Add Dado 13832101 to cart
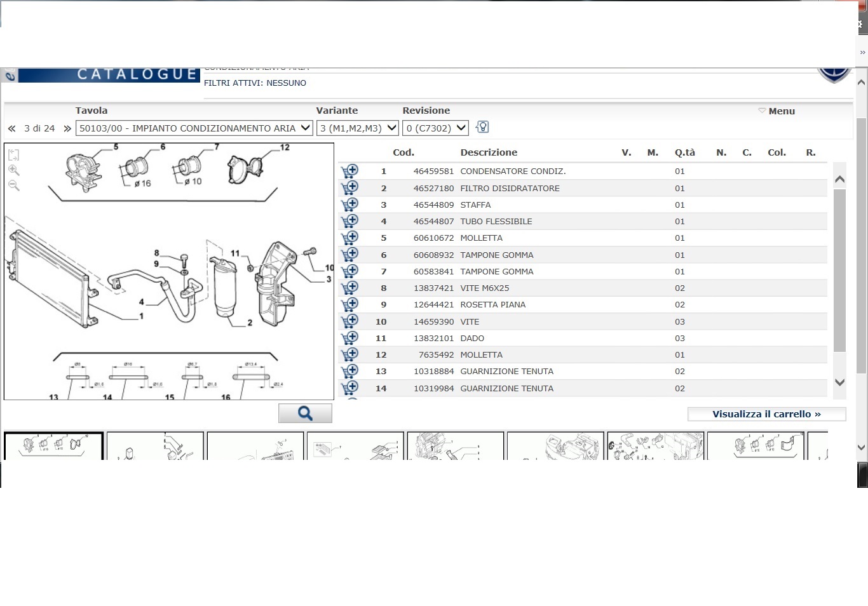This screenshot has width=868, height=606. (x=349, y=338)
